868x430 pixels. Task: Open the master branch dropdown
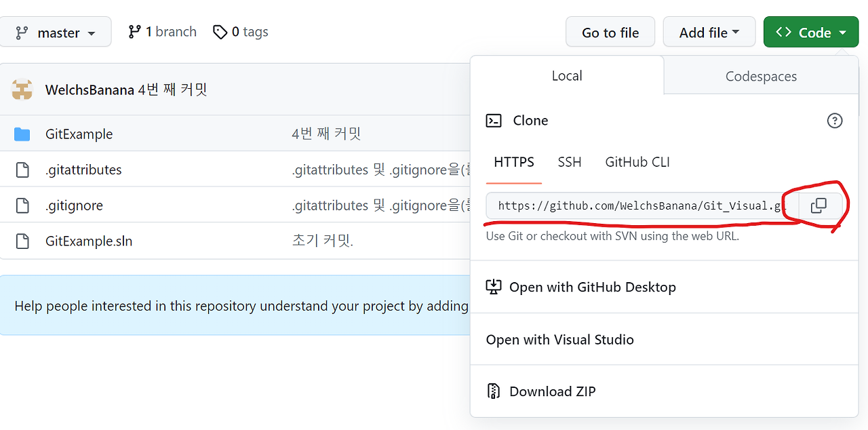pos(54,32)
